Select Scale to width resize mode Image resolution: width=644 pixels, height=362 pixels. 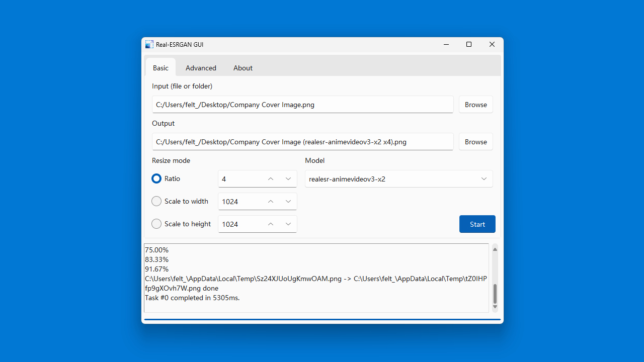[x=180, y=201]
